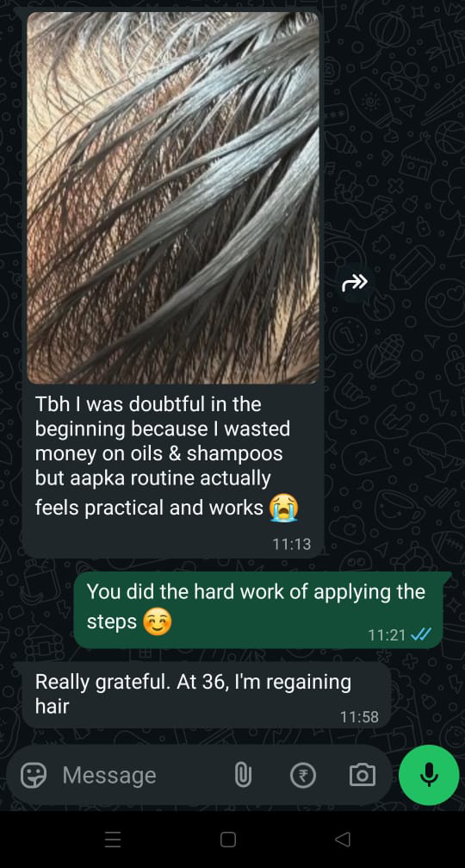Tap the 11:13 timestamp
The height and width of the screenshot is (868, 465).
click(291, 544)
